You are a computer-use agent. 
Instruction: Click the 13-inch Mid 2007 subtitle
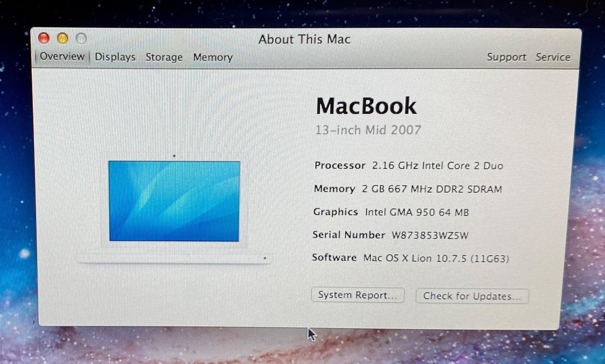tap(368, 130)
